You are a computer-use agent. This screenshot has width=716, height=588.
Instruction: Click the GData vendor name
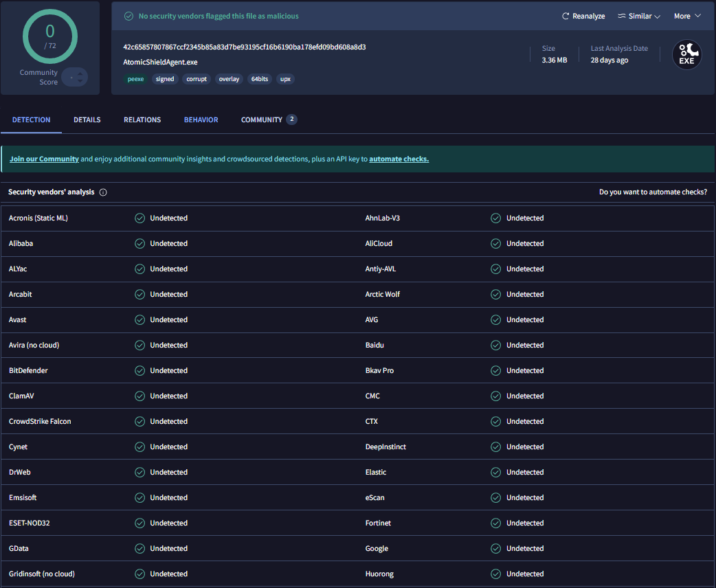point(19,549)
